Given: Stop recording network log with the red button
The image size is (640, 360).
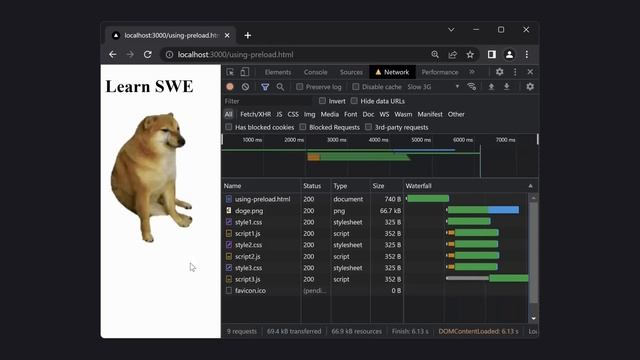Looking at the screenshot, I should (230, 87).
